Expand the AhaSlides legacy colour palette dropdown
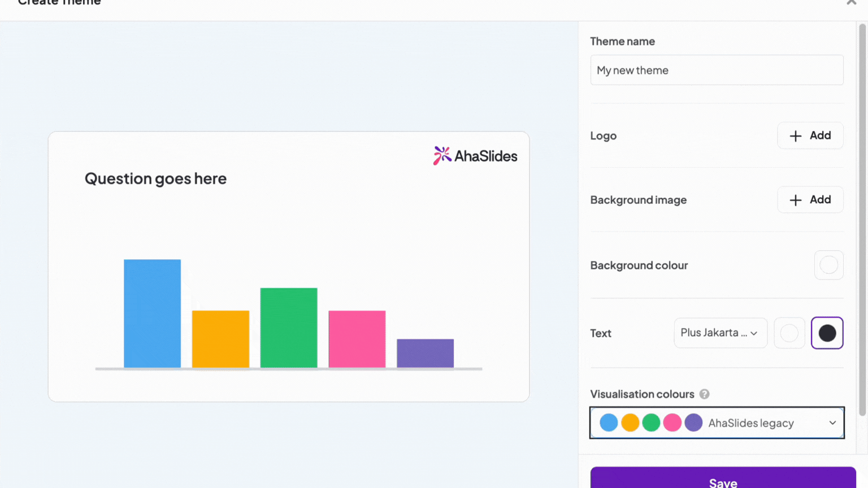Screen dimensions: 868x488 (x=717, y=422)
